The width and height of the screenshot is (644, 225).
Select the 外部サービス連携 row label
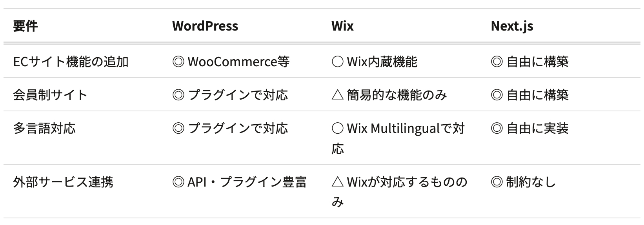pyautogui.click(x=63, y=182)
